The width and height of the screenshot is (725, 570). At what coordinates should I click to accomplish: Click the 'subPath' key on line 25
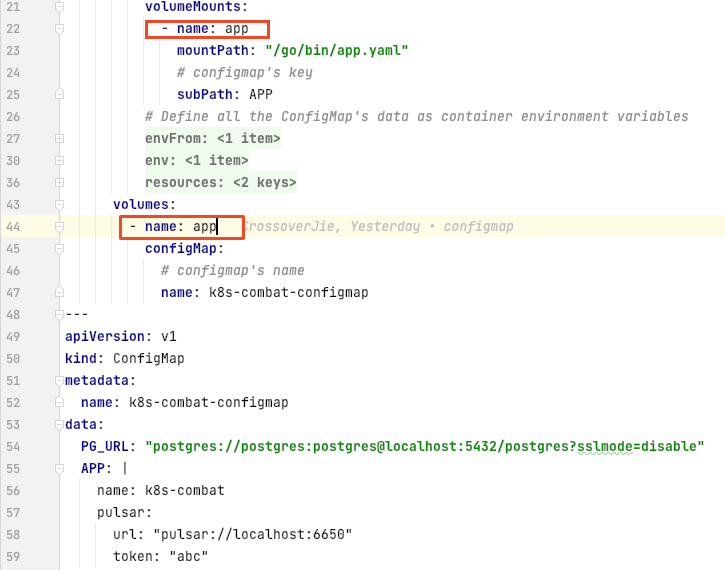(204, 94)
